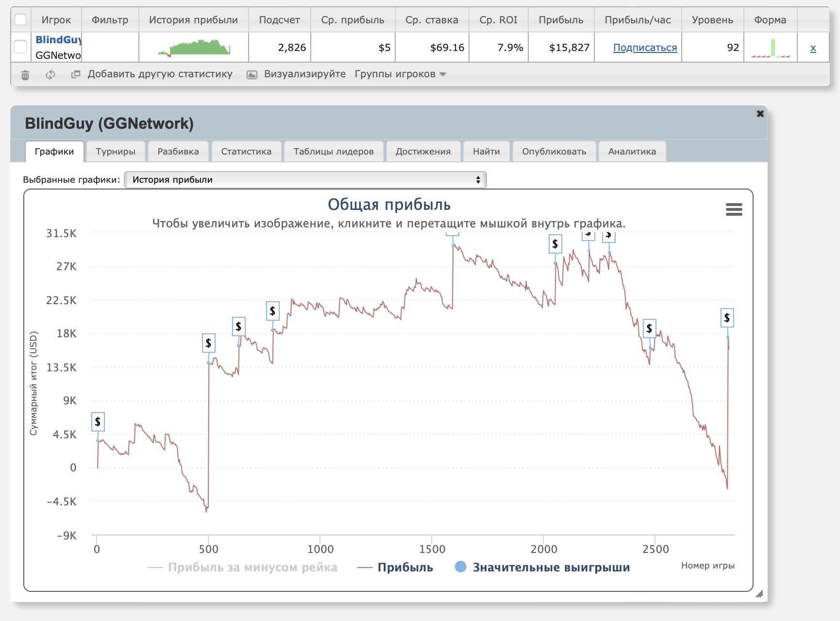The width and height of the screenshot is (840, 621).
Task: Click the last dollar marker on chart
Action: coord(727,318)
